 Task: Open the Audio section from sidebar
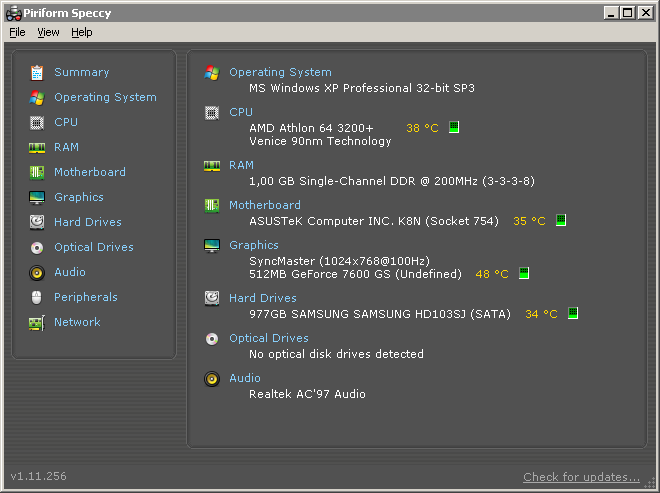coord(70,272)
